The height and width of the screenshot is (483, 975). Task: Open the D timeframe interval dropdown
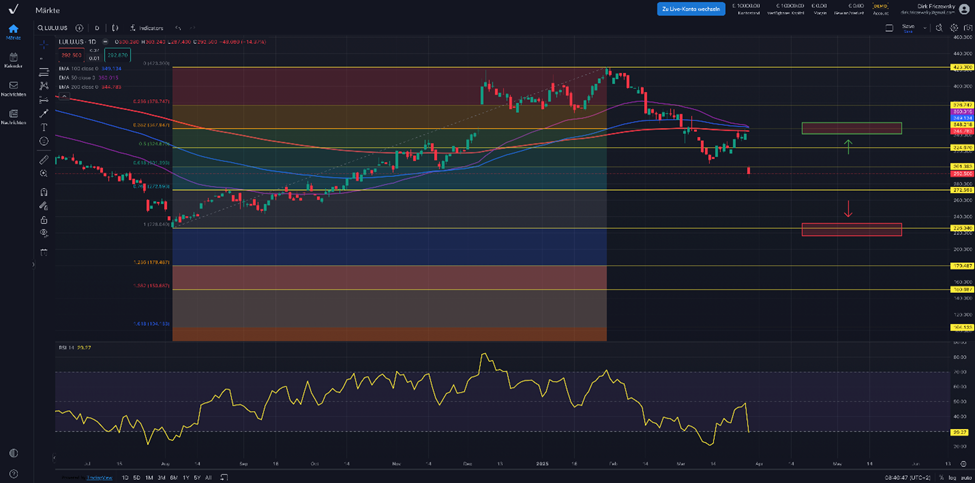pos(95,28)
